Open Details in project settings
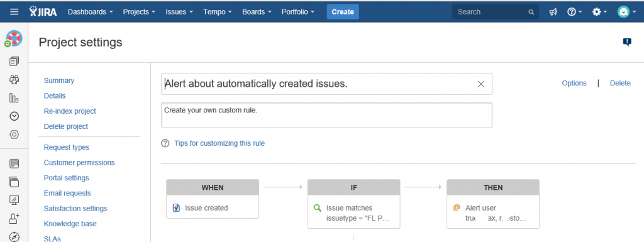 (55, 96)
